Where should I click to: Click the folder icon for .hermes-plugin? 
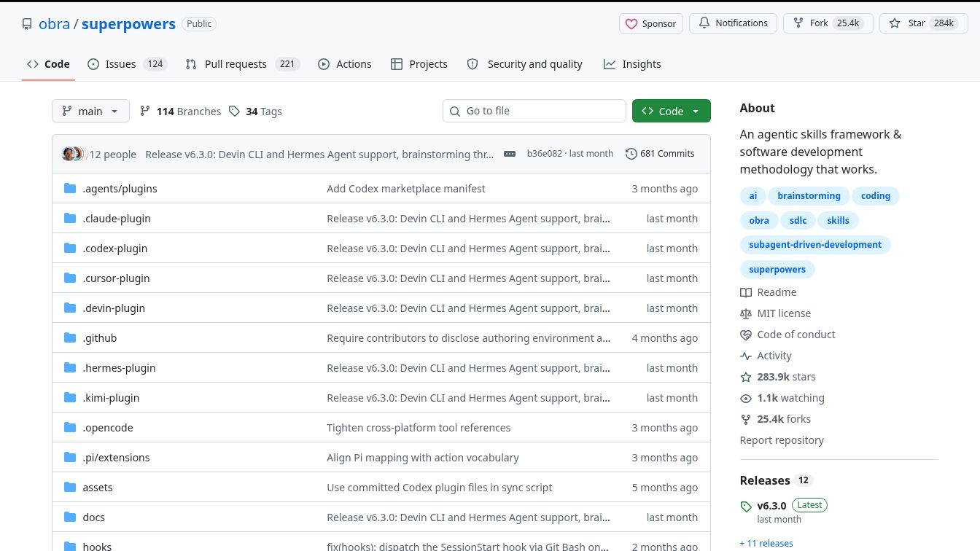(70, 368)
